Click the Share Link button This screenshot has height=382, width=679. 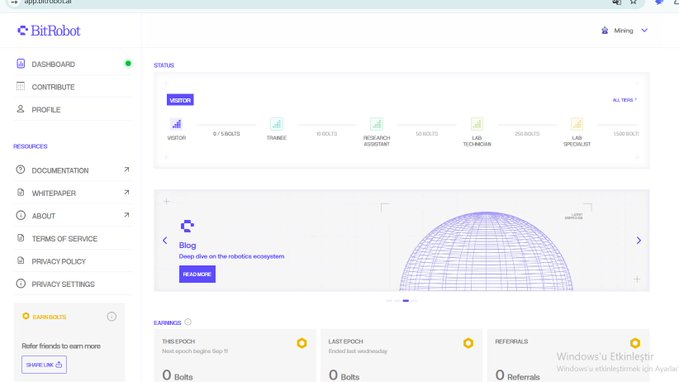(x=44, y=365)
